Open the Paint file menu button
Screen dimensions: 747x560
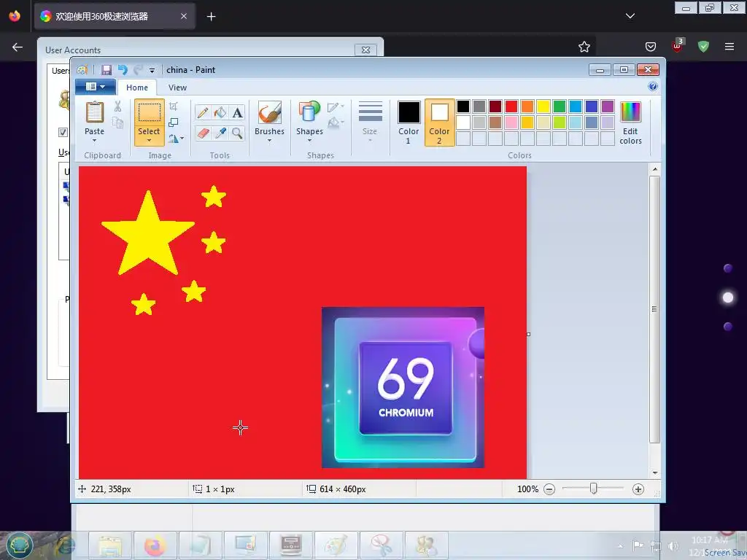point(96,87)
